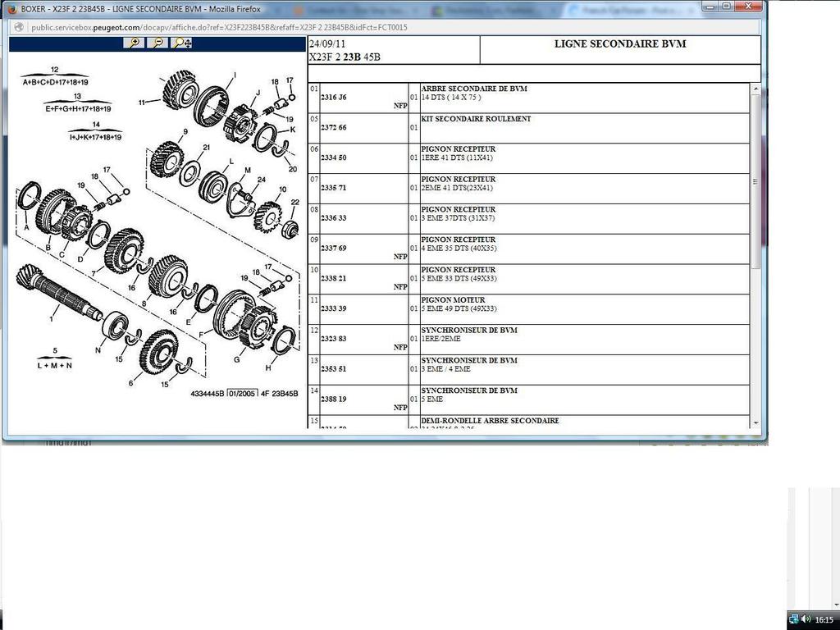Click reference X23F 2 23B 45B

pyautogui.click(x=345, y=57)
